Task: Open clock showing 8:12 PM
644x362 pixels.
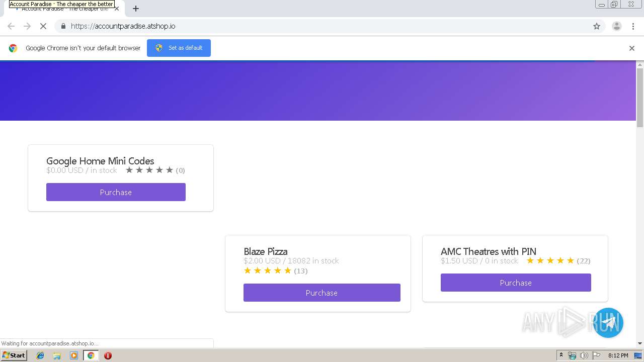Action: click(618, 355)
